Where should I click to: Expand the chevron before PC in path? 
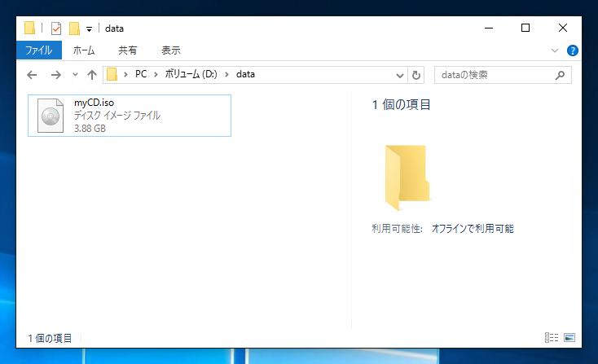125,74
